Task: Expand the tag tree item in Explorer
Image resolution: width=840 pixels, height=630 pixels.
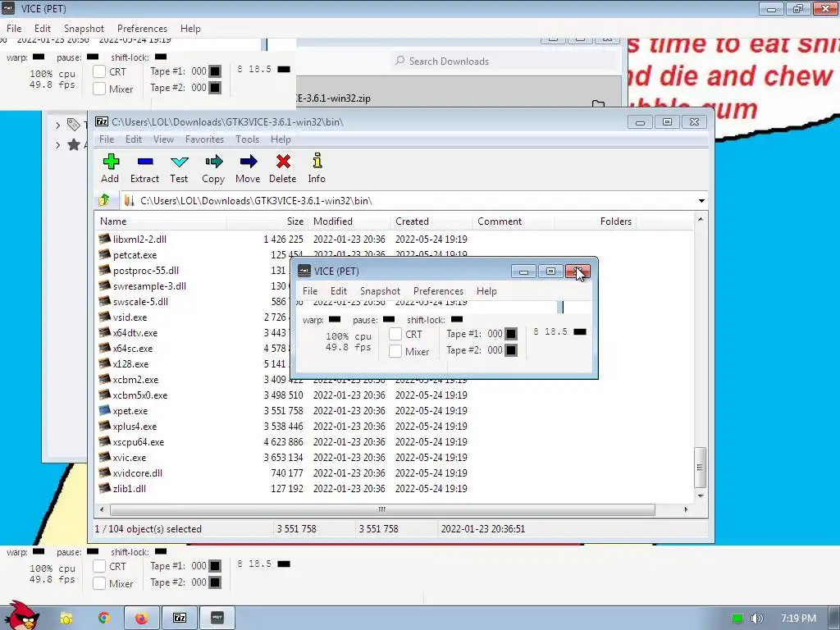Action: [x=58, y=125]
